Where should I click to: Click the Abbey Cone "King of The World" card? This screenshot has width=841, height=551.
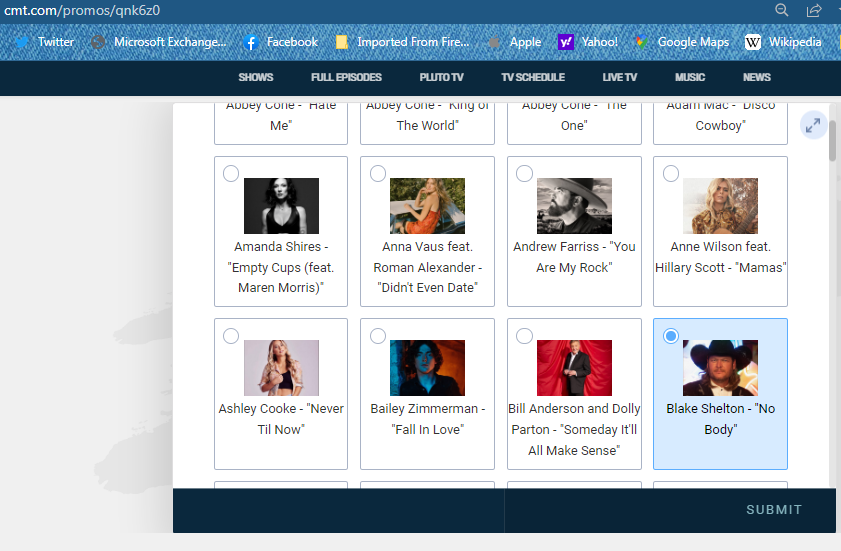[x=427, y=123]
